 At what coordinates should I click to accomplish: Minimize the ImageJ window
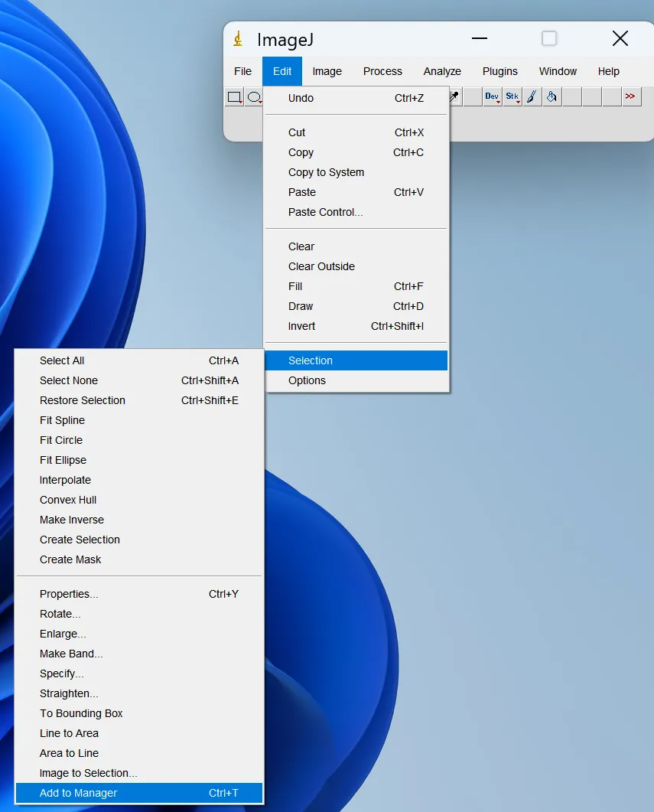(x=480, y=38)
